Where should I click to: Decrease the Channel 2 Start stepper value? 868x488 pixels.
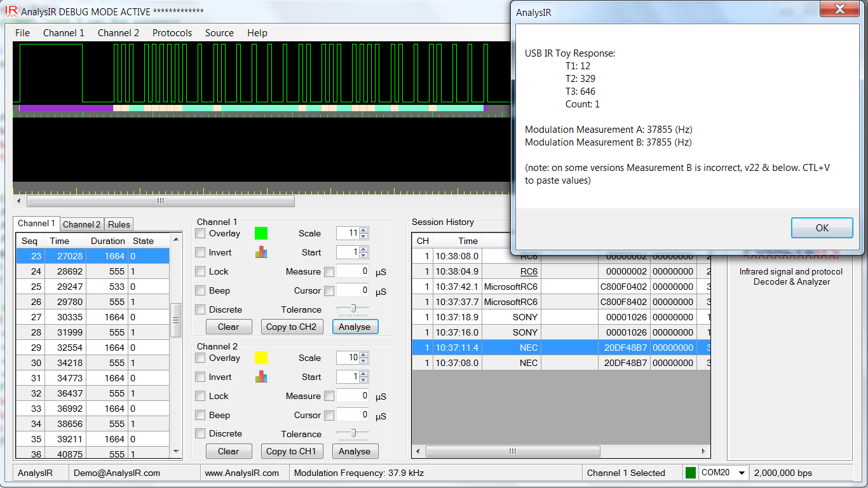tap(364, 380)
